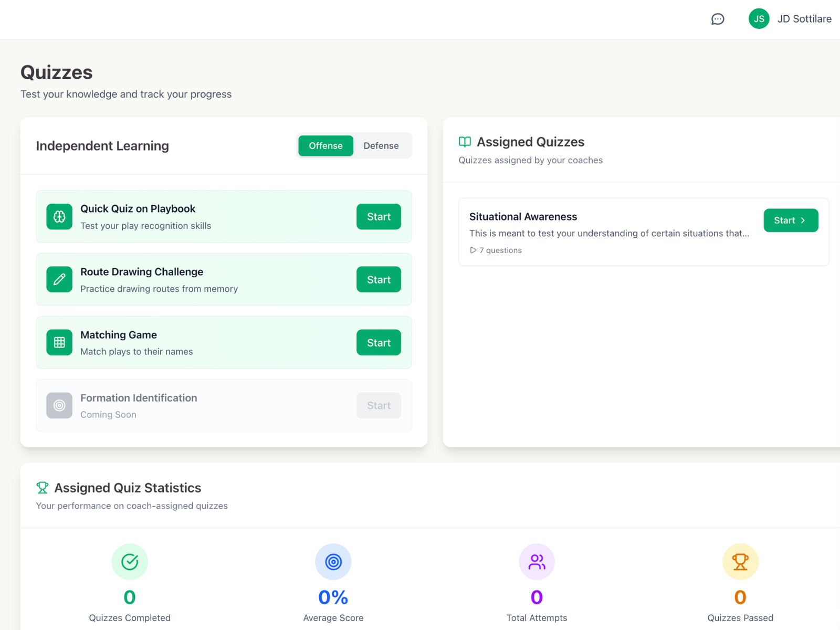Open the JS profile avatar for JD Sottilare
The width and height of the screenshot is (840, 630).
tap(759, 19)
